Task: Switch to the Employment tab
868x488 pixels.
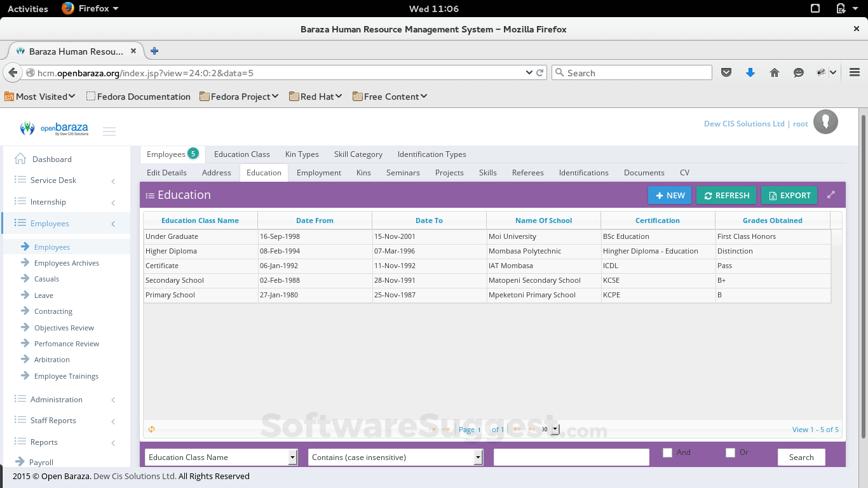Action: pyautogui.click(x=318, y=172)
